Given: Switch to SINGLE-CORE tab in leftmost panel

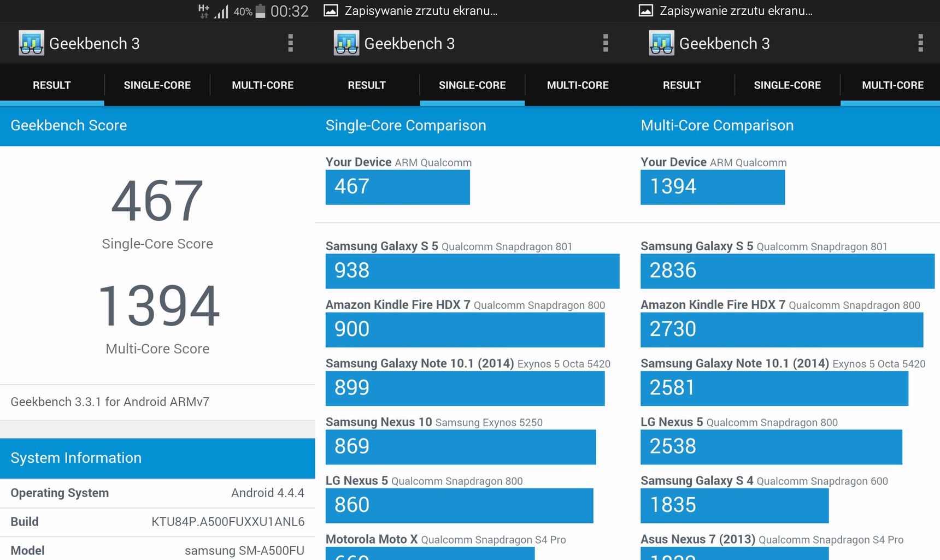Looking at the screenshot, I should point(157,85).
